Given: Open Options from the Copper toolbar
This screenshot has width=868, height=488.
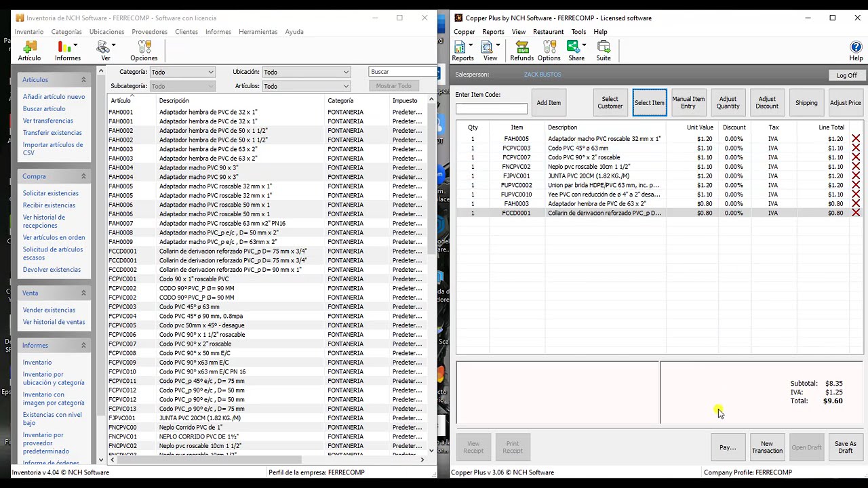Looking at the screenshot, I should (549, 51).
